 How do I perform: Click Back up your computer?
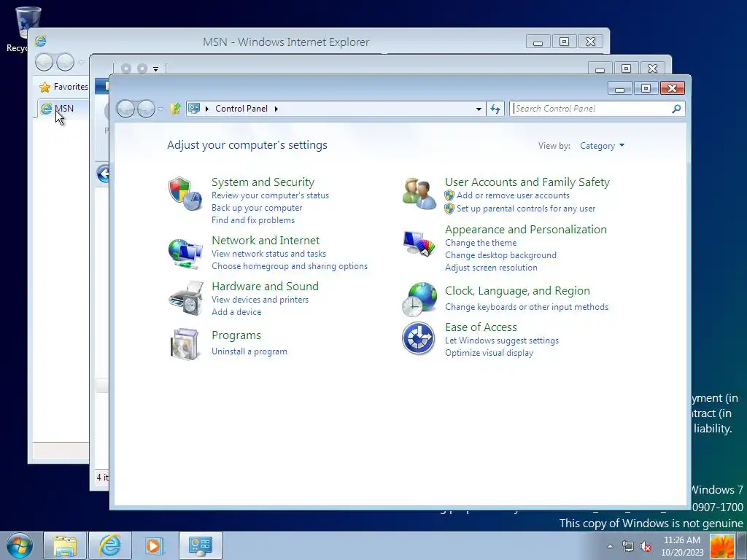pos(257,208)
